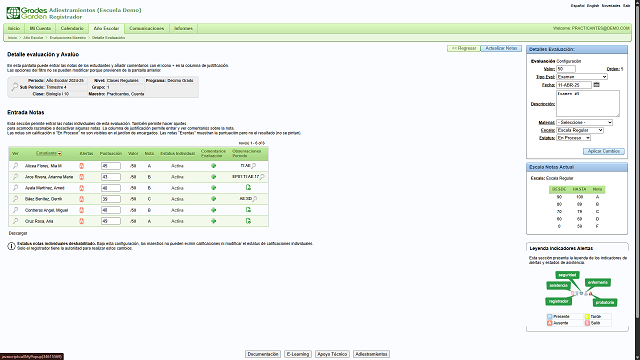The height and width of the screenshot is (360, 640).
Task: Click the Inicio breadcrumb link
Action: [x=13, y=38]
